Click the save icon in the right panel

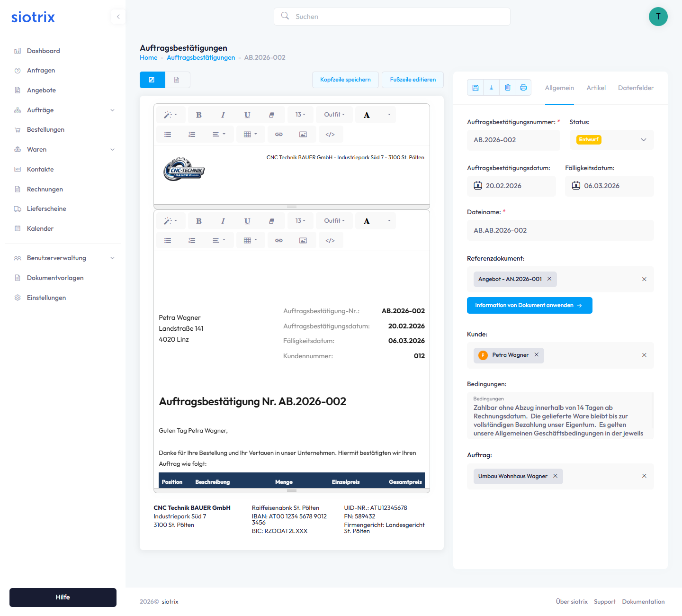(x=476, y=88)
